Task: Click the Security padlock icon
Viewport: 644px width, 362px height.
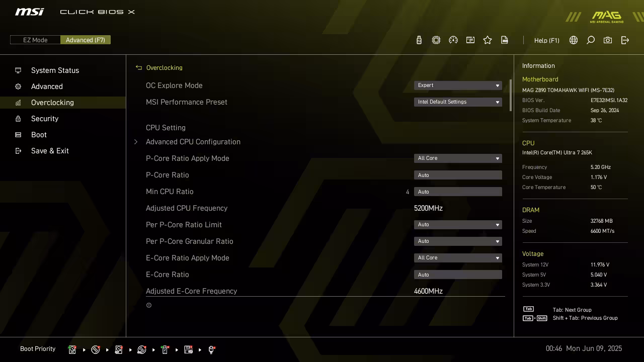Action: [18, 119]
